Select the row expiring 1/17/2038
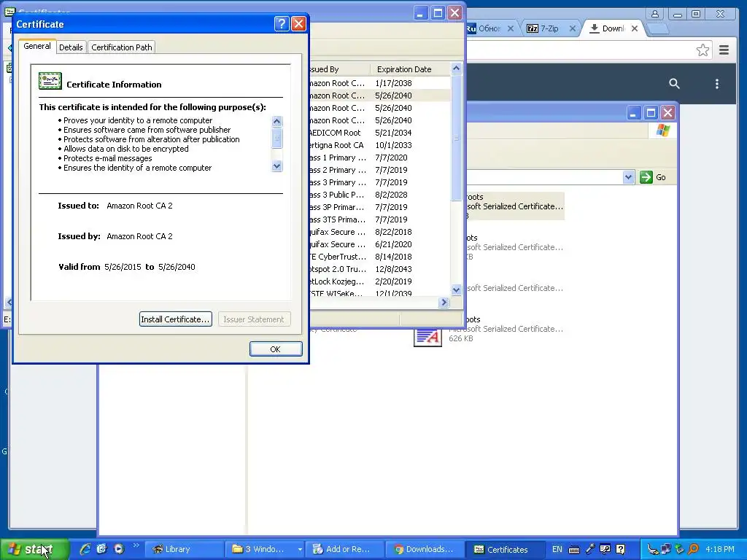Screen dimensions: 747x560 [379, 83]
